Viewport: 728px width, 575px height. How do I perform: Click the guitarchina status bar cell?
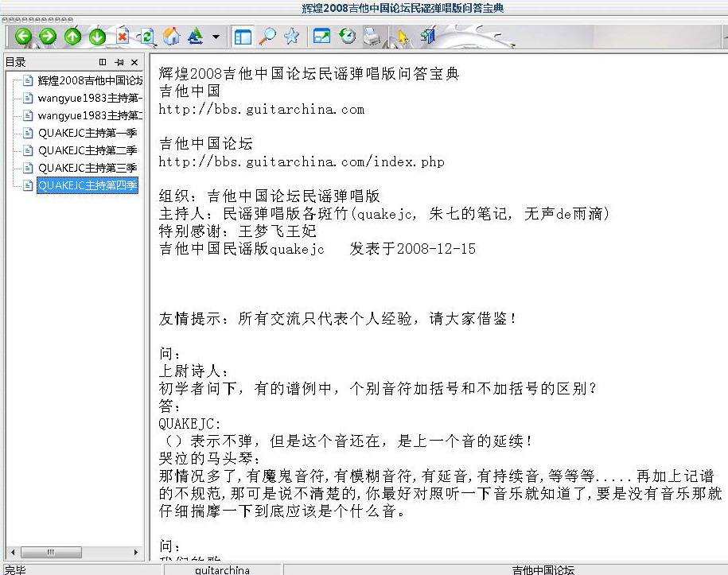pos(223,570)
